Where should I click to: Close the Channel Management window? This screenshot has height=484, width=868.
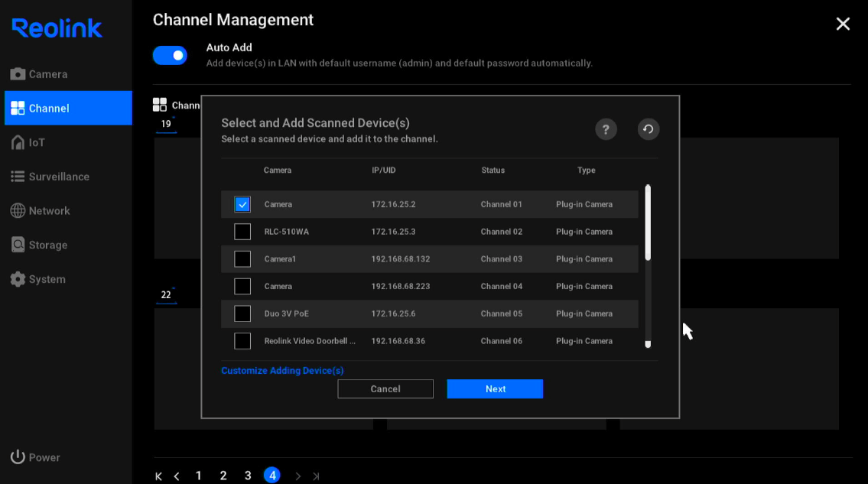(843, 24)
